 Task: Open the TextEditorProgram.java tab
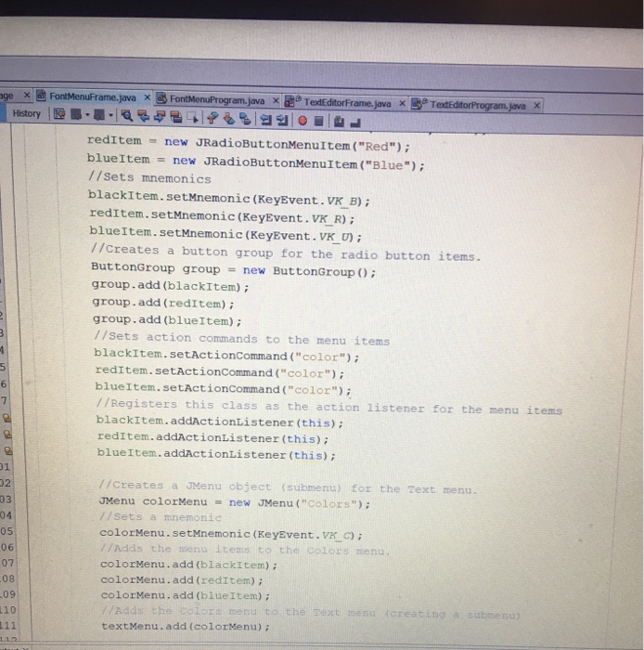478,105
